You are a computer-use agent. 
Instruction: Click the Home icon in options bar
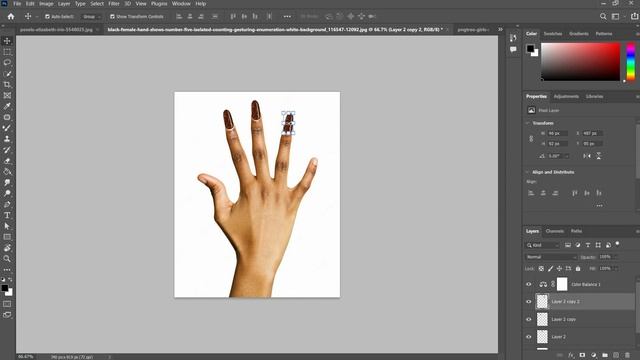pos(11,16)
